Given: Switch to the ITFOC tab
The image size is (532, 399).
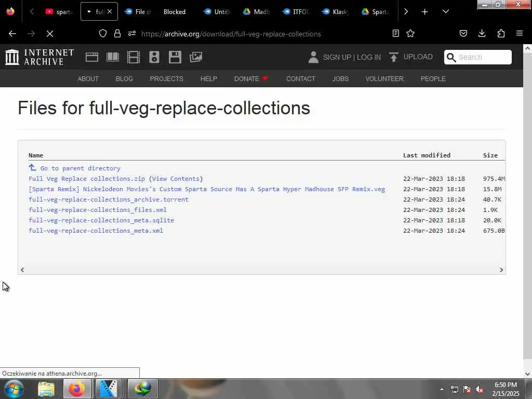Looking at the screenshot, I should (296, 11).
